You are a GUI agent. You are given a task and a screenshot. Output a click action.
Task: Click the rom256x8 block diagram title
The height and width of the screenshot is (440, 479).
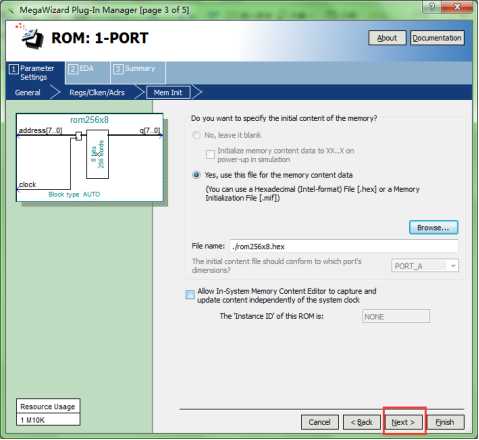point(89,120)
